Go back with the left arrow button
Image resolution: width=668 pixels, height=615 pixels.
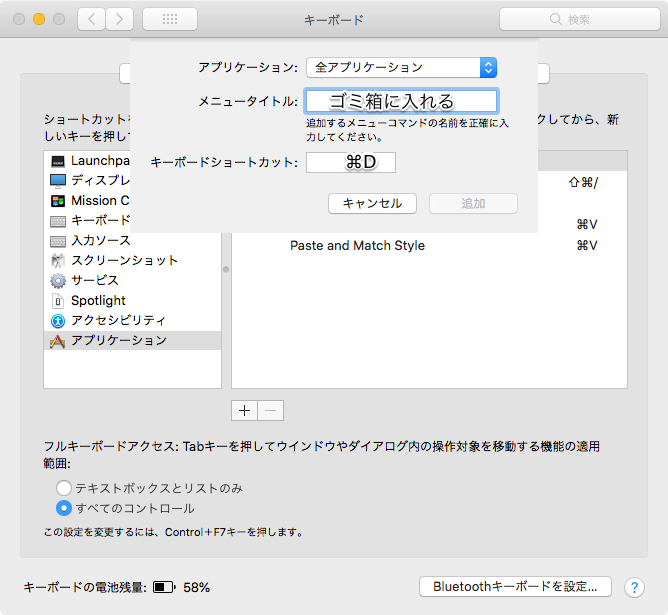click(91, 19)
